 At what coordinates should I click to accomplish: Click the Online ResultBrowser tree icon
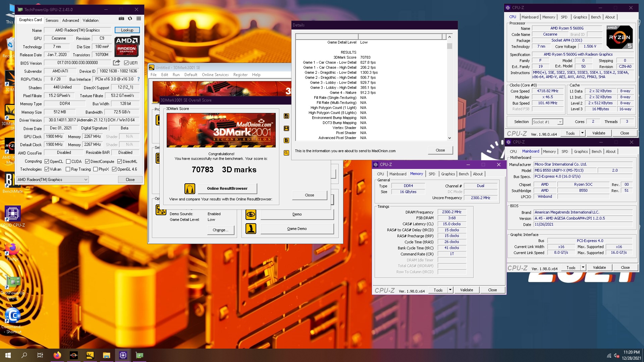pos(190,189)
